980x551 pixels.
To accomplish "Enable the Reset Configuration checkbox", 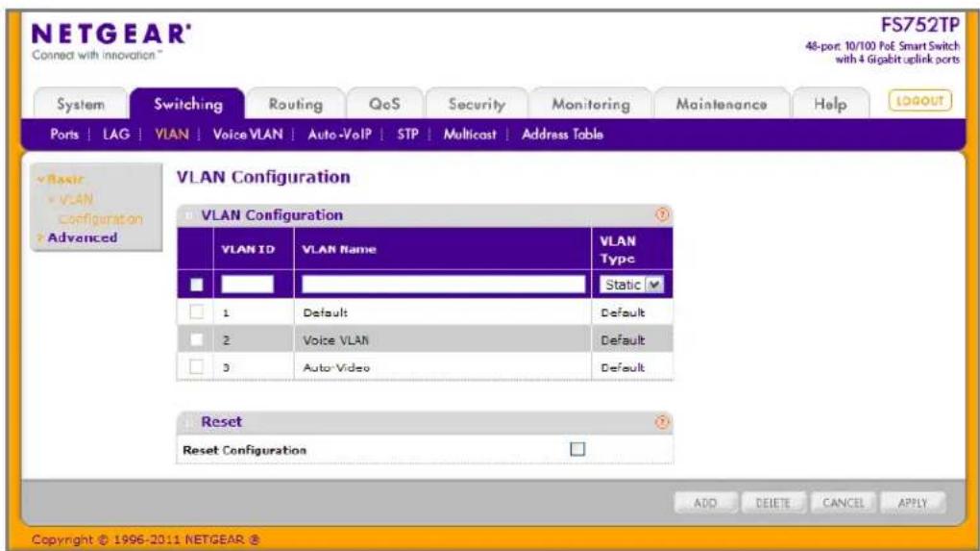I will click(577, 449).
